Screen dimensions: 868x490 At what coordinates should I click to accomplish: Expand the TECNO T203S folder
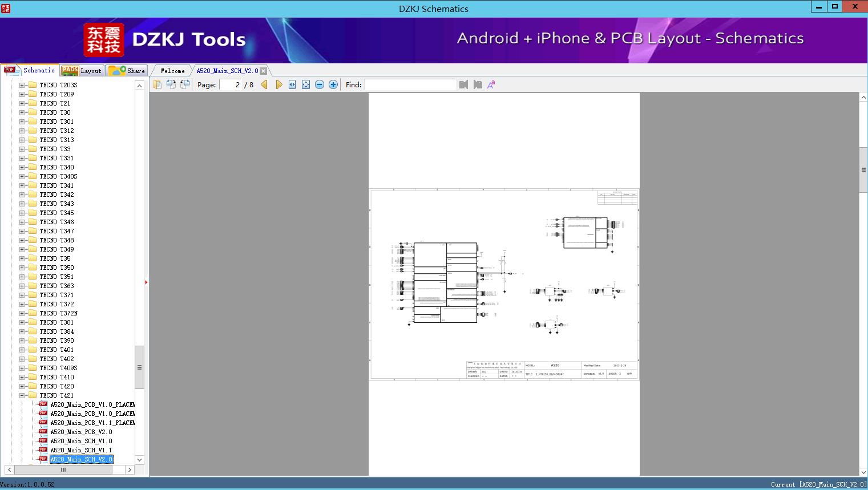click(x=22, y=85)
